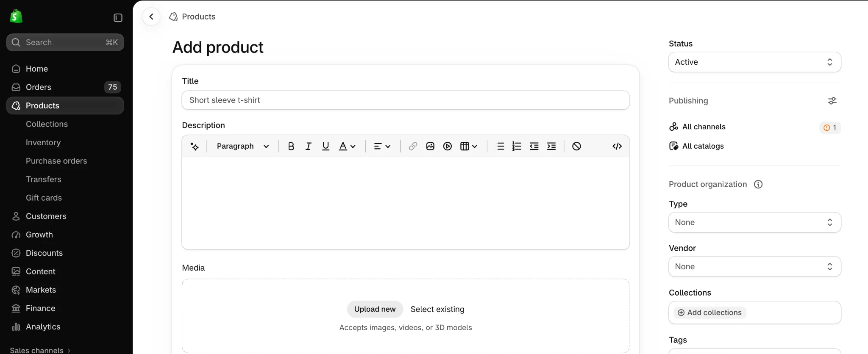Go back using the arrow button
This screenshot has width=868, height=354.
click(x=151, y=17)
